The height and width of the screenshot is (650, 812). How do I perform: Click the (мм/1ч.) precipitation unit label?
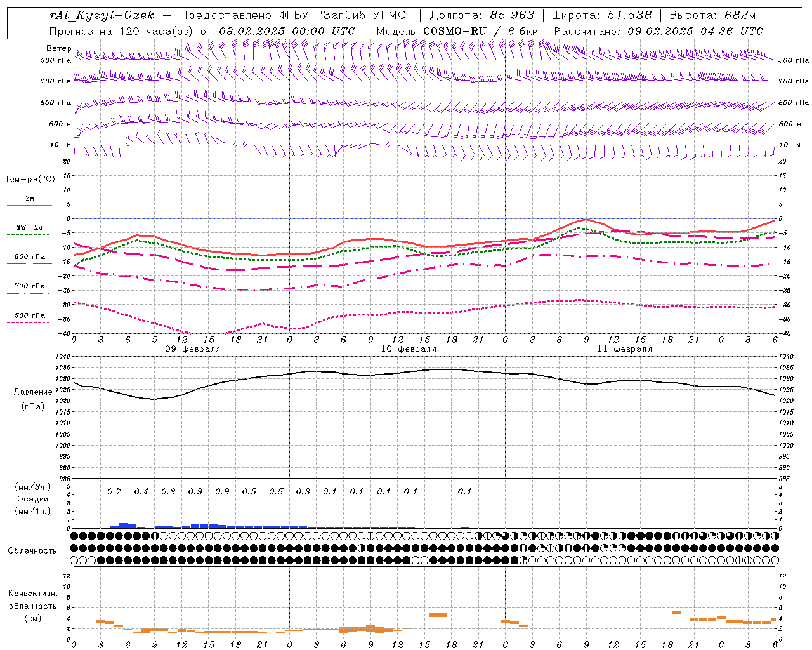coord(33,511)
